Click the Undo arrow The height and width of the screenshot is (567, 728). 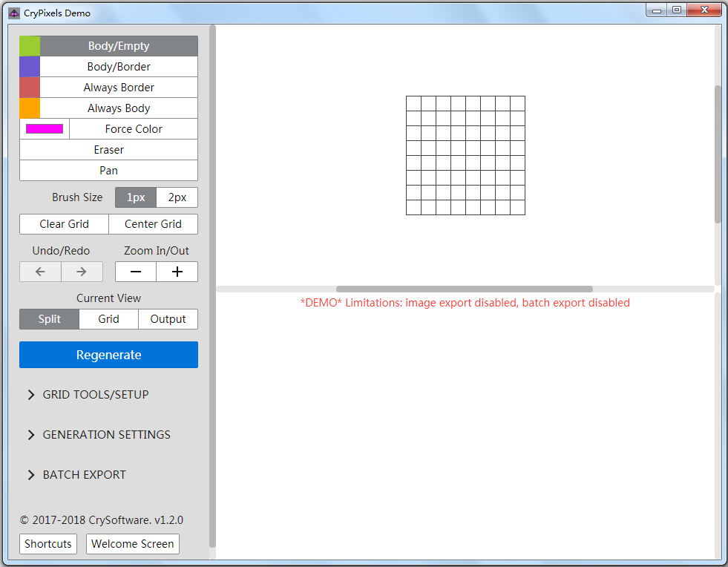(40, 271)
